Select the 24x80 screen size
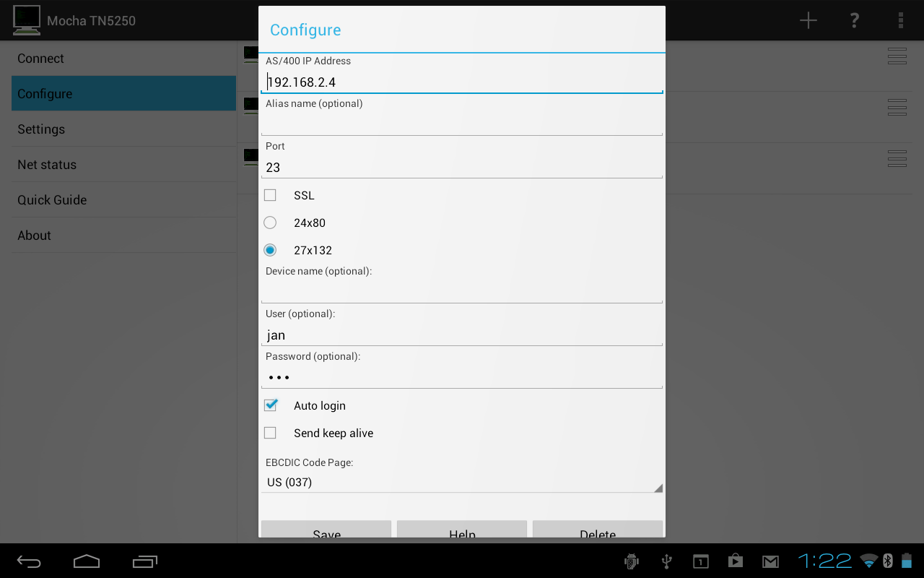 (270, 223)
